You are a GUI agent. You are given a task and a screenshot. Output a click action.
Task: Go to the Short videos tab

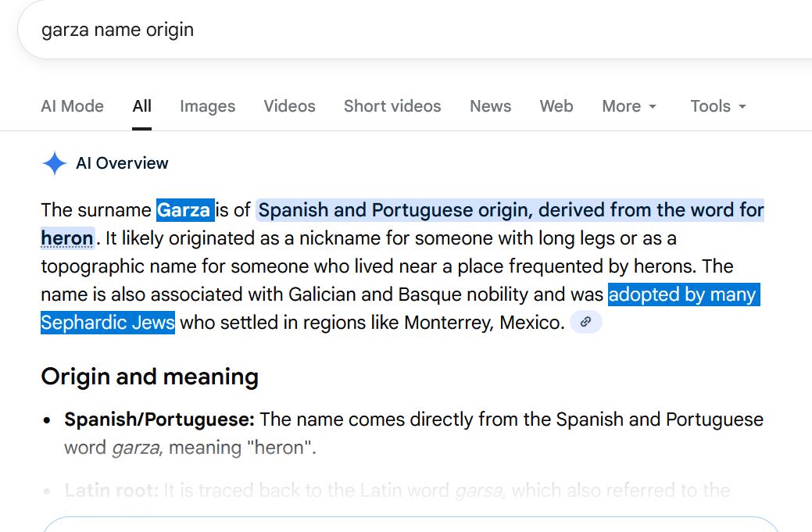point(392,106)
